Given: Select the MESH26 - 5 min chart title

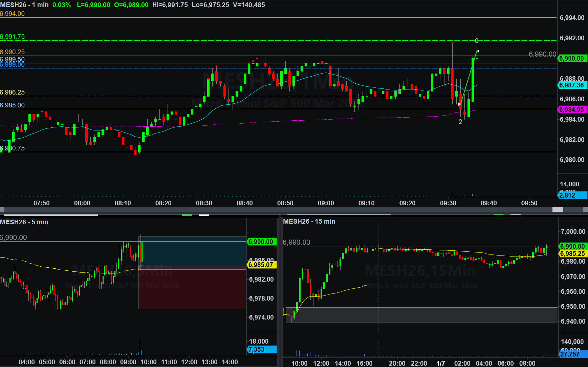Looking at the screenshot, I should point(24,222).
